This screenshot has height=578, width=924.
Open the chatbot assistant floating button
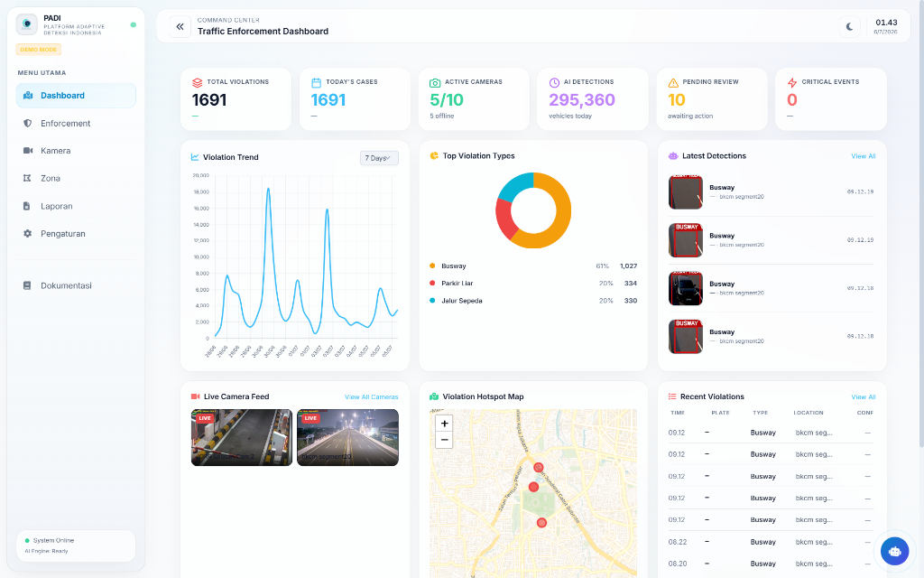894,552
